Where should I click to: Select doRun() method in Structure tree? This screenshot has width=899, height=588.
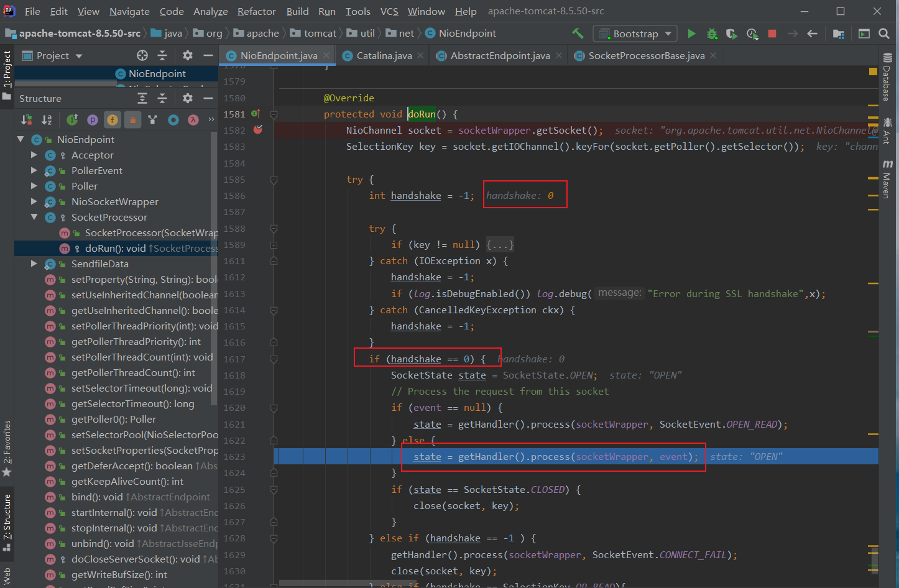(x=116, y=248)
